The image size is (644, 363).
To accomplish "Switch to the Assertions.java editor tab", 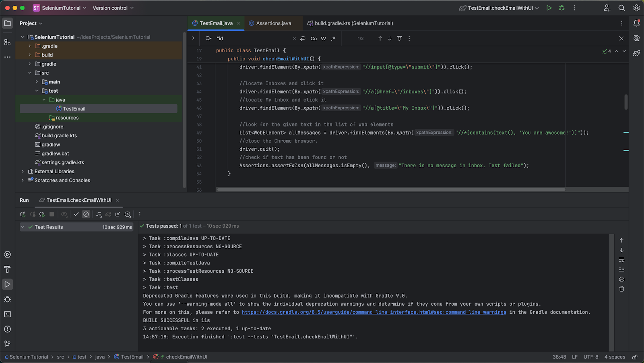I will point(273,23).
